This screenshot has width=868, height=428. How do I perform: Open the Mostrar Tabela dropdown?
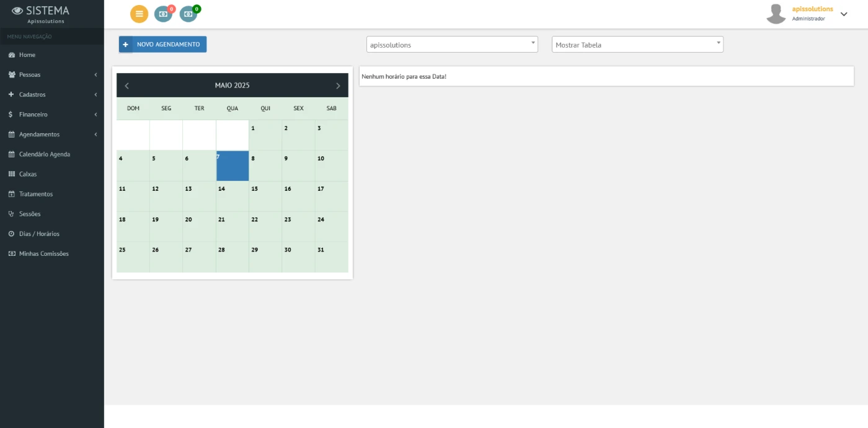637,45
